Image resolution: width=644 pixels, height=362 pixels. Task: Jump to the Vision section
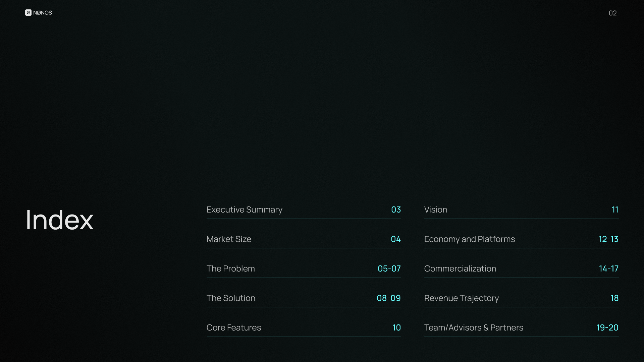pyautogui.click(x=435, y=210)
